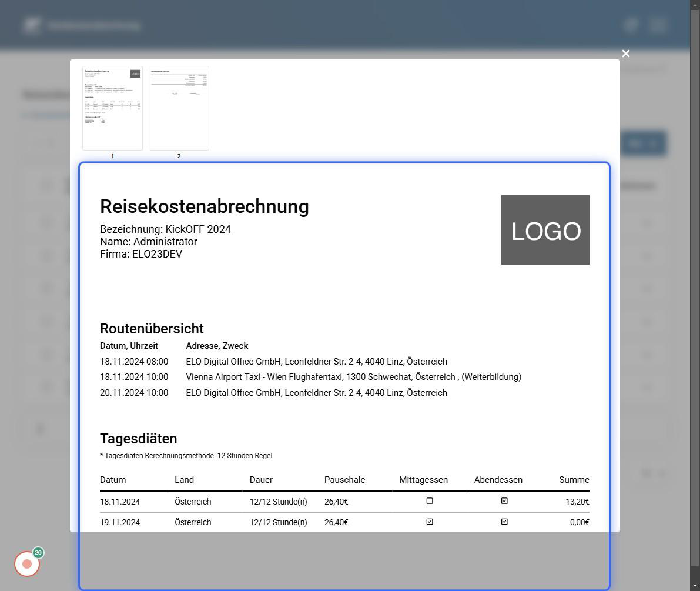This screenshot has width=700, height=591.
Task: Click the ELO logo in the top header bar
Action: (x=32, y=25)
